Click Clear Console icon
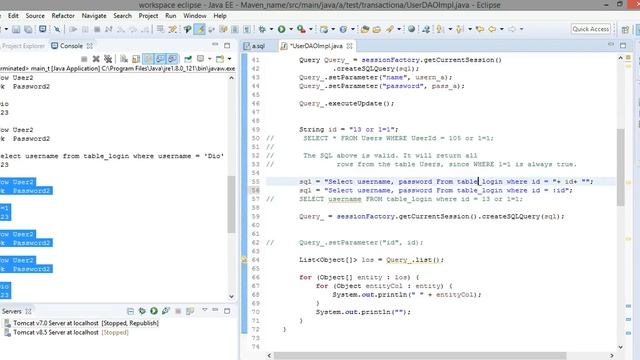640x360 pixels. [x=124, y=59]
